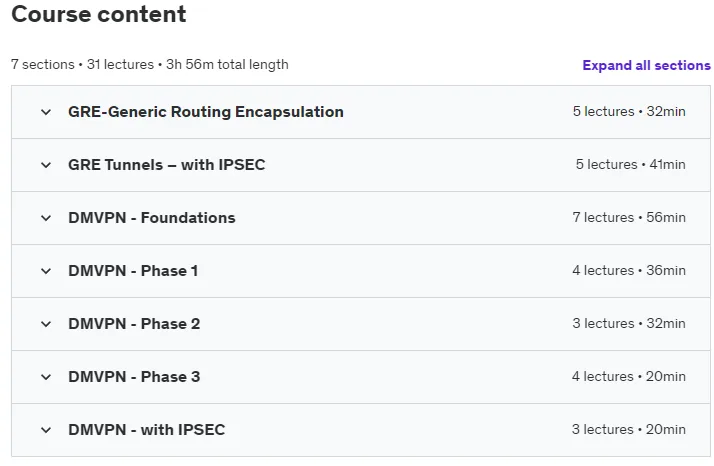Screen dimensions: 714x466
Task: Click DMVPN - Phase 1 section title
Action: click(133, 271)
